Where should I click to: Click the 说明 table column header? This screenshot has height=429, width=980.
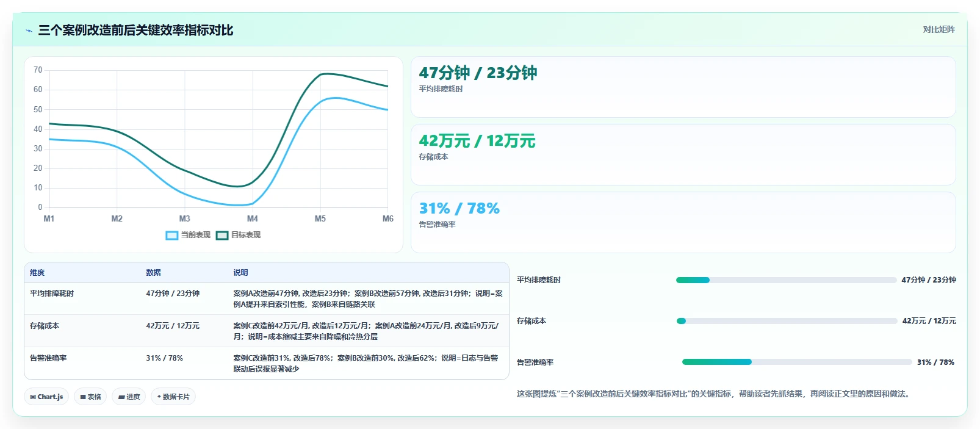(x=240, y=273)
